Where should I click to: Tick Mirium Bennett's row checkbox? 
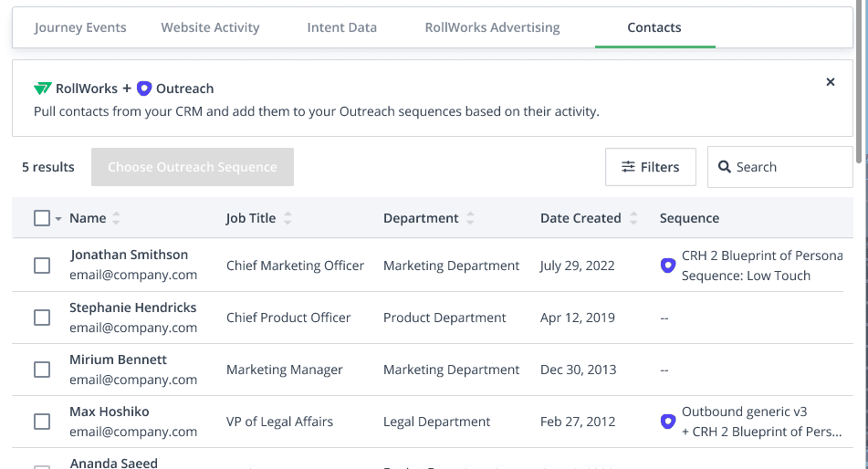(42, 370)
